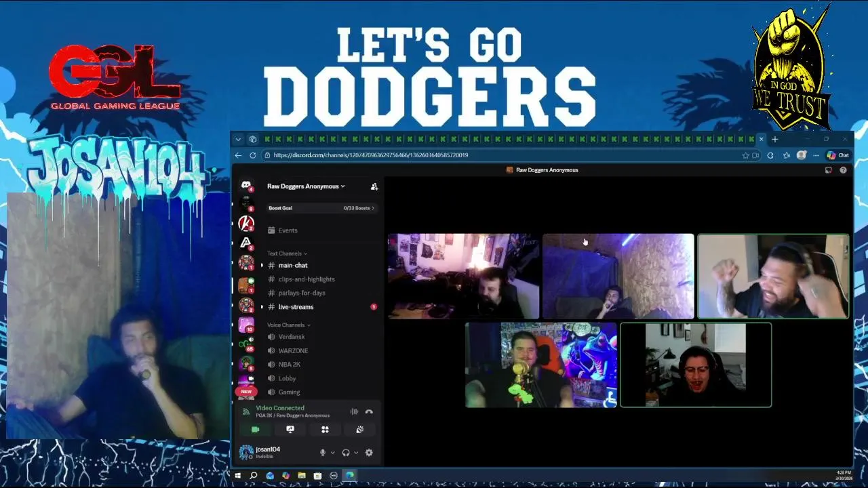Open the green CGL server with 65 badge
The height and width of the screenshot is (488, 868).
point(246,344)
